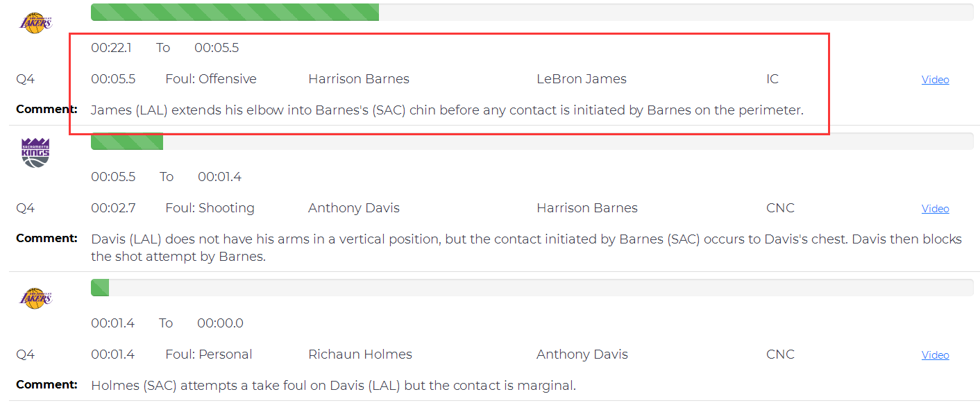The width and height of the screenshot is (980, 410).
Task: Watch video of the Richaun Holmes personal foul
Action: tap(935, 355)
